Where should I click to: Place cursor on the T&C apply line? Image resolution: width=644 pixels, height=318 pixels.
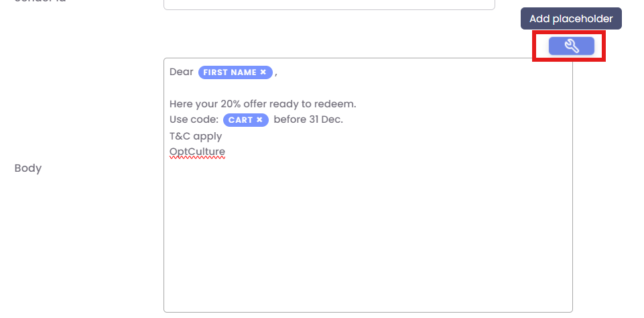coord(196,136)
